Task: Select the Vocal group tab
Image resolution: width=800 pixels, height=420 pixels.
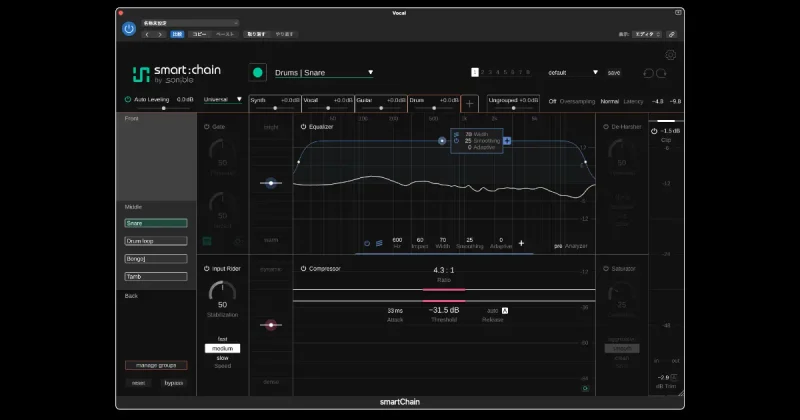Action: (328, 103)
